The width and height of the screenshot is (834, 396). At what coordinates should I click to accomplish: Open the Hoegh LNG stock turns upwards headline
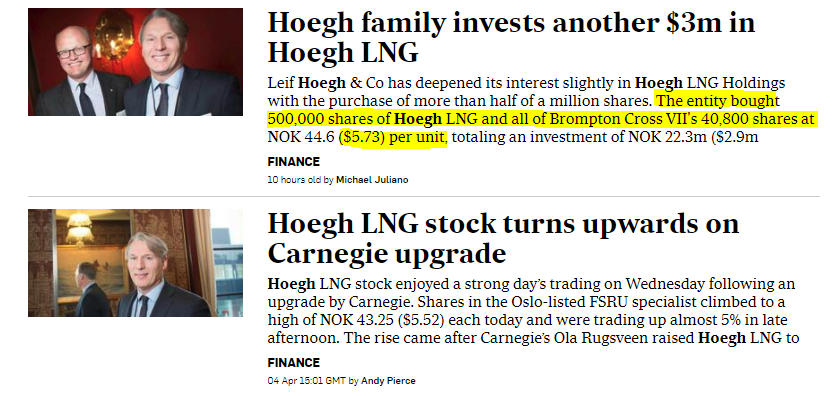point(503,239)
